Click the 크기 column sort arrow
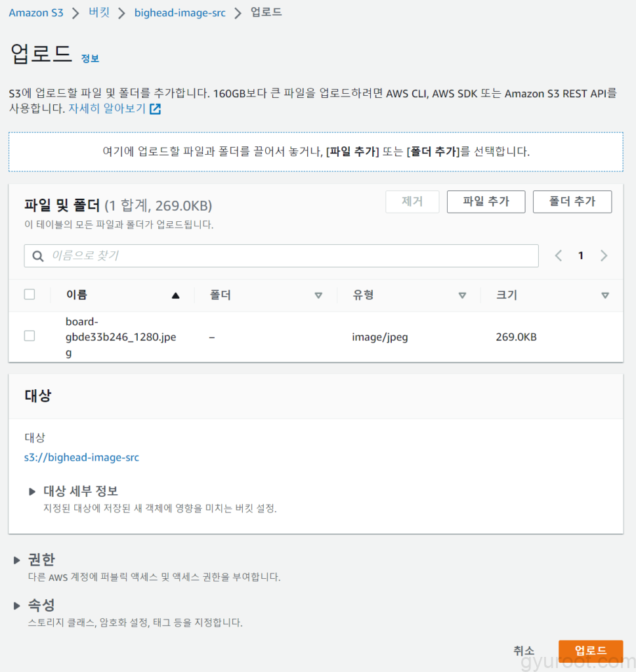The image size is (636, 672). [604, 295]
